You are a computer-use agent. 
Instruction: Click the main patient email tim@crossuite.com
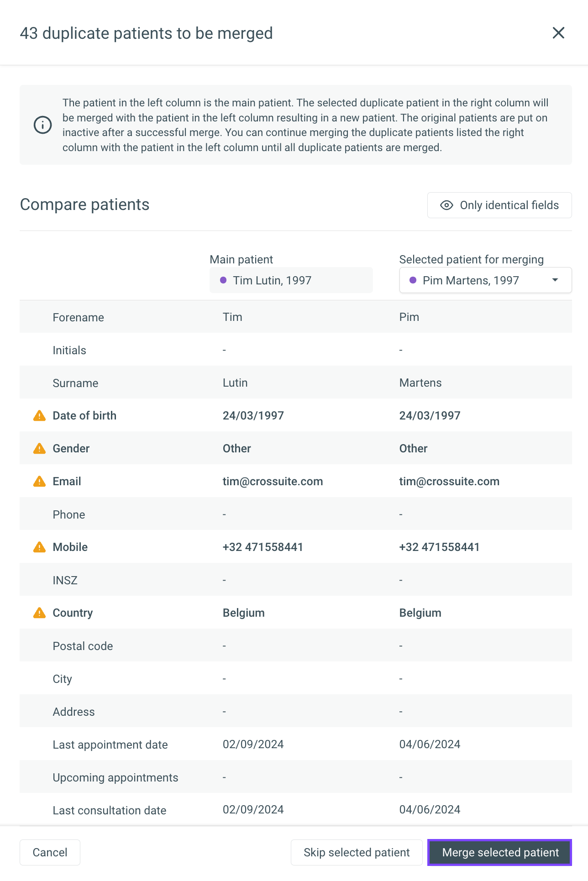273,481
